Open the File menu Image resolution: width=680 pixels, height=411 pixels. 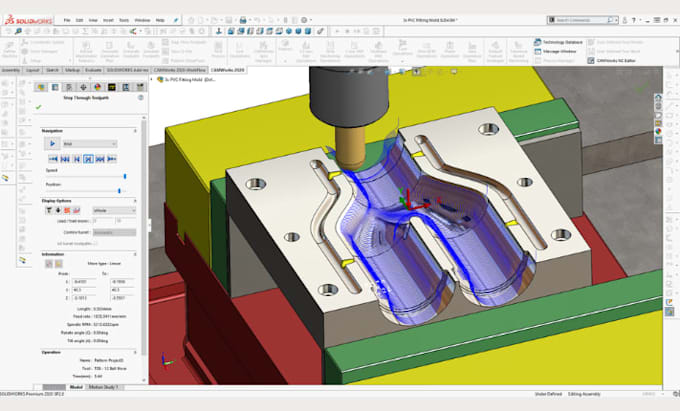67,20
